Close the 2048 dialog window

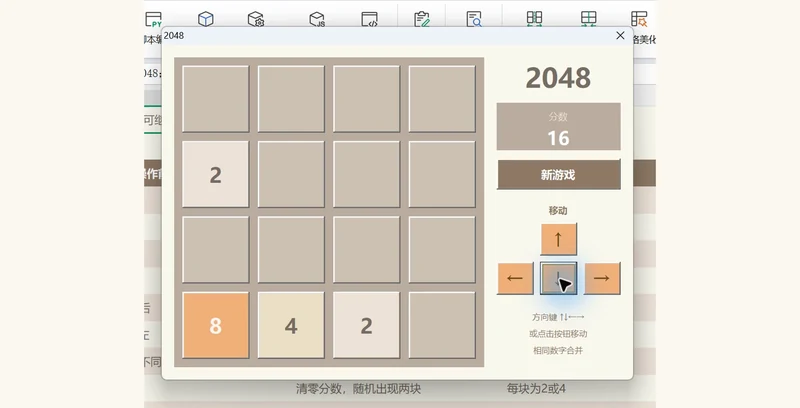tap(620, 35)
